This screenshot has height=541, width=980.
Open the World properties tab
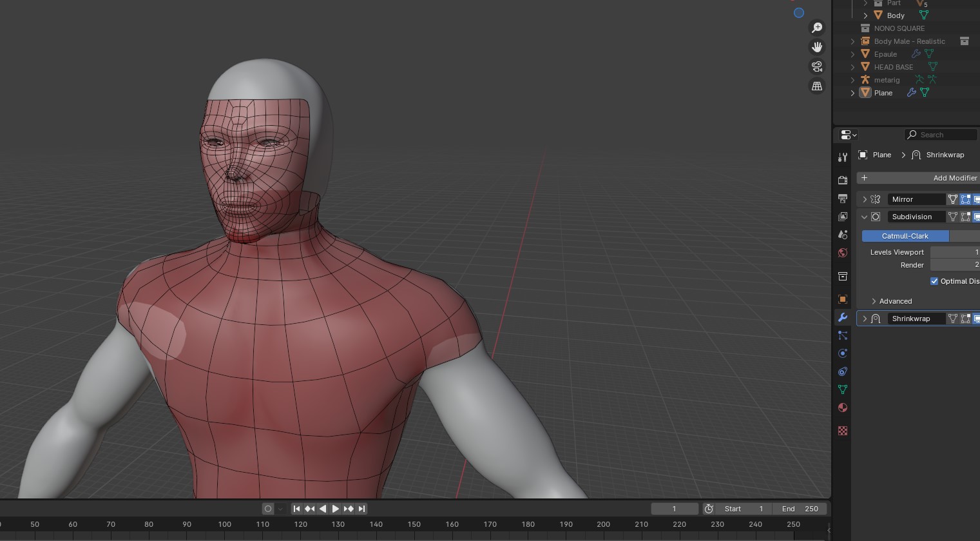[842, 253]
